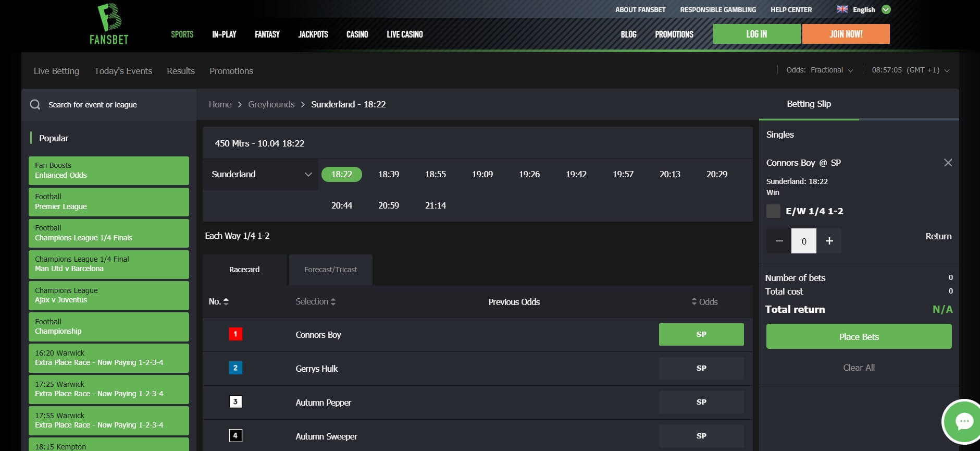Viewport: 980px width, 451px height.
Task: Open 16:20 Warwick Extra Place Race
Action: tap(109, 358)
